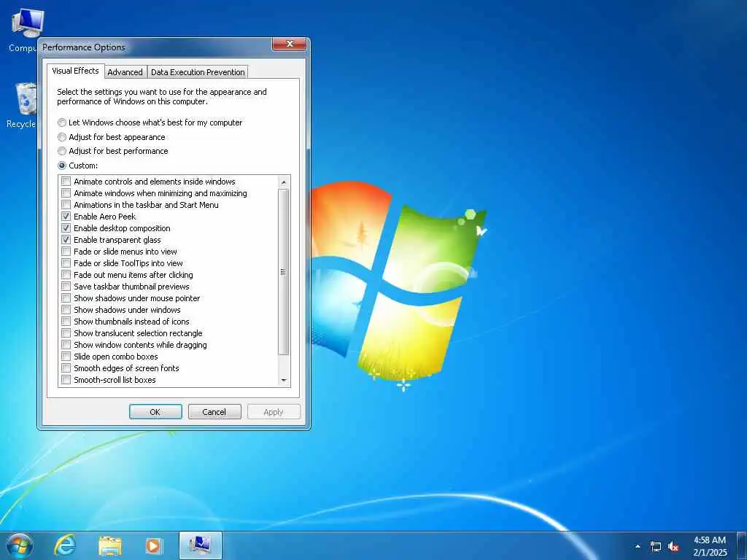Launch Internet Explorer from taskbar
Image resolution: width=747 pixels, height=560 pixels.
click(x=65, y=545)
